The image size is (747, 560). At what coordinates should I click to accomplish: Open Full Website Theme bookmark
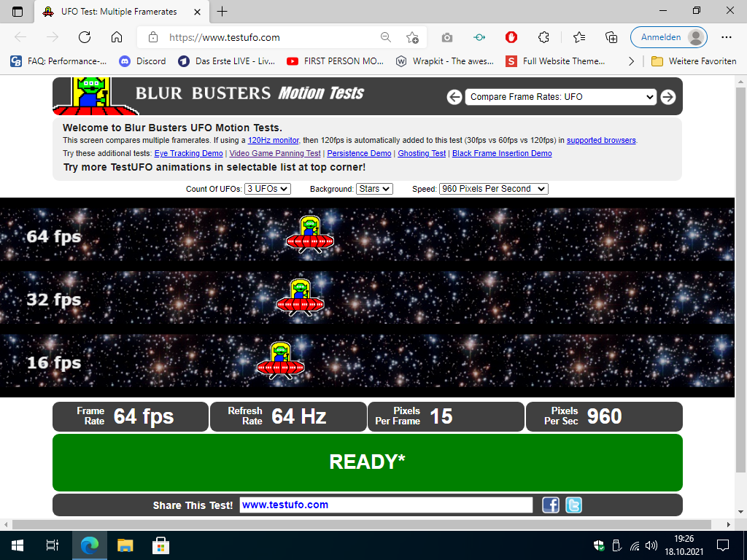tap(555, 61)
